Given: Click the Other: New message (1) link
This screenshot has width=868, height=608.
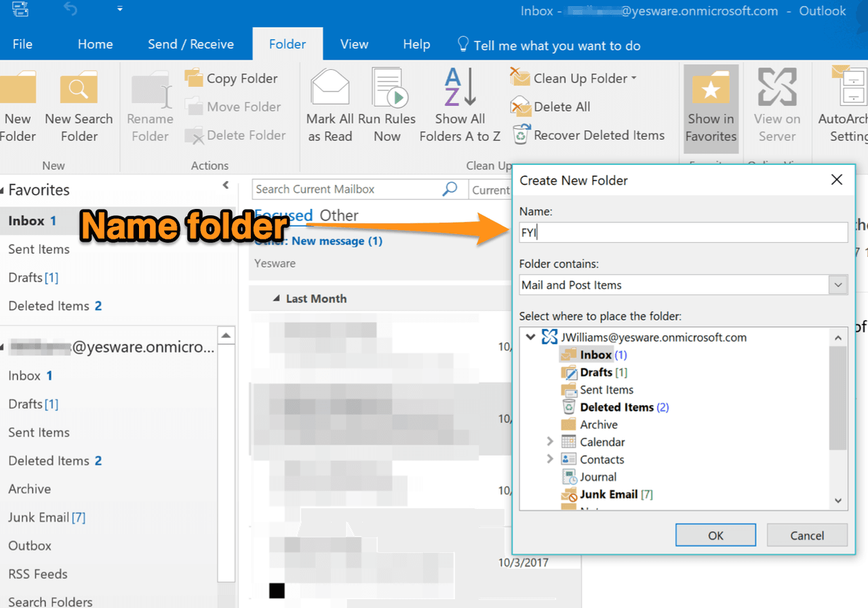Looking at the screenshot, I should [x=319, y=241].
